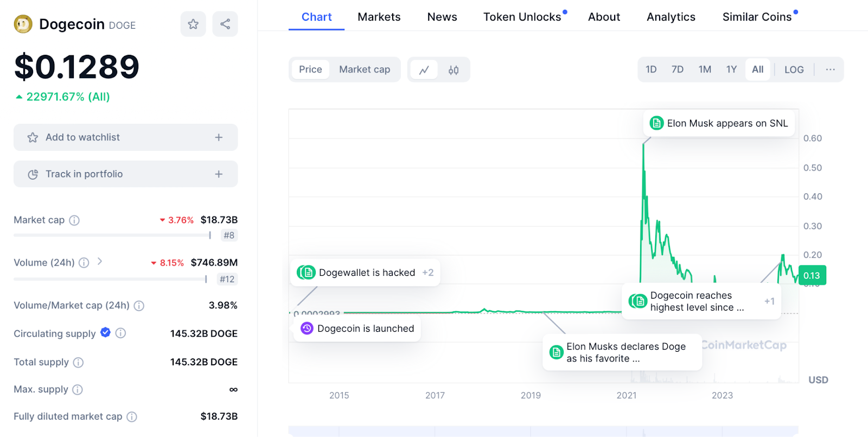Click the share icon next to Dogecoin

click(225, 24)
